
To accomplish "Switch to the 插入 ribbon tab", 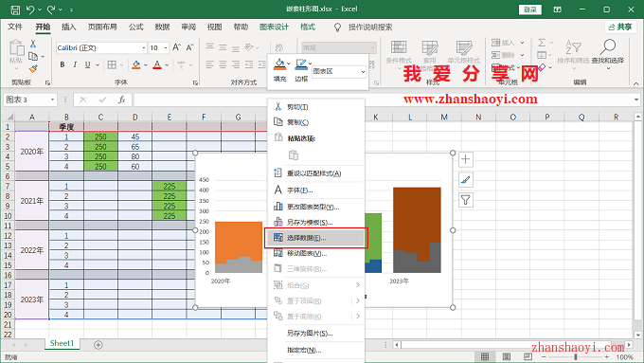I will click(68, 27).
